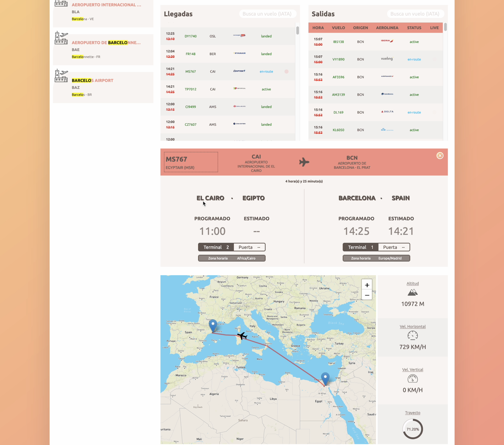Click the map zoom out minus button
The width and height of the screenshot is (504, 445).
tap(367, 295)
